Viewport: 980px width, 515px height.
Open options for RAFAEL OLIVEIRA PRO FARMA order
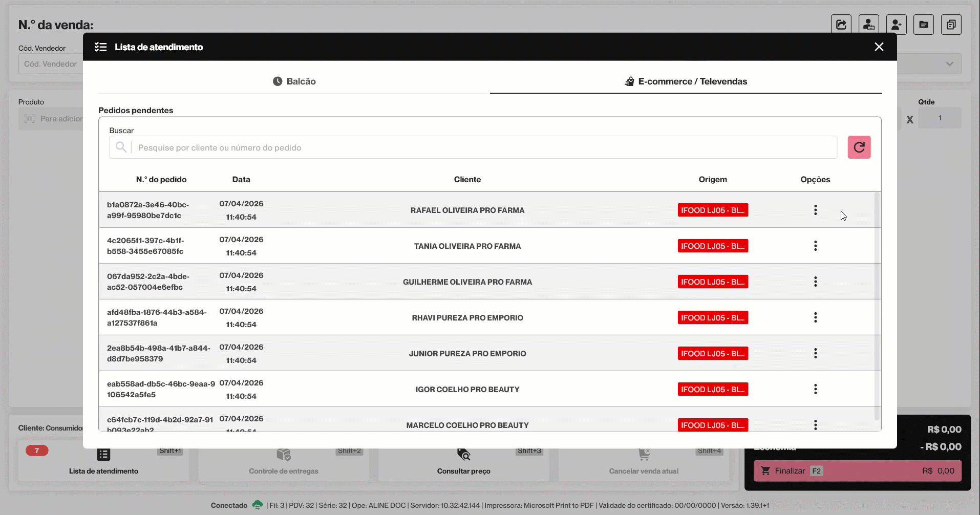pos(815,210)
